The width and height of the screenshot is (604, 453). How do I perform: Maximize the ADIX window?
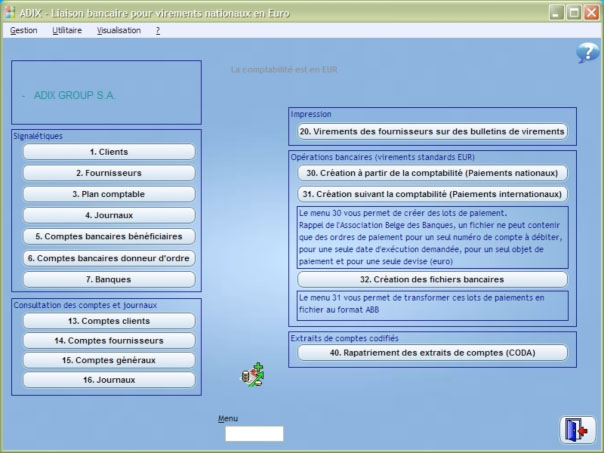[x=574, y=13]
